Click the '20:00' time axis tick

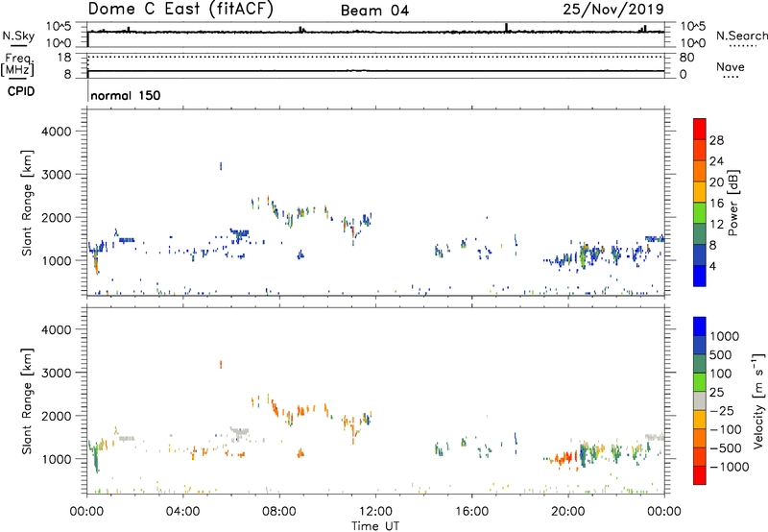pos(567,512)
